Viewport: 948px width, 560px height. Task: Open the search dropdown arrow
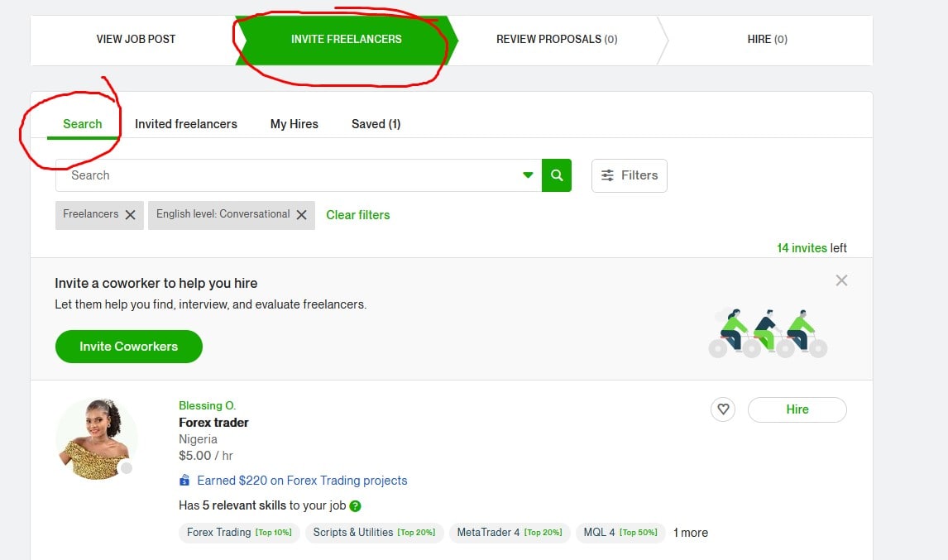point(528,175)
